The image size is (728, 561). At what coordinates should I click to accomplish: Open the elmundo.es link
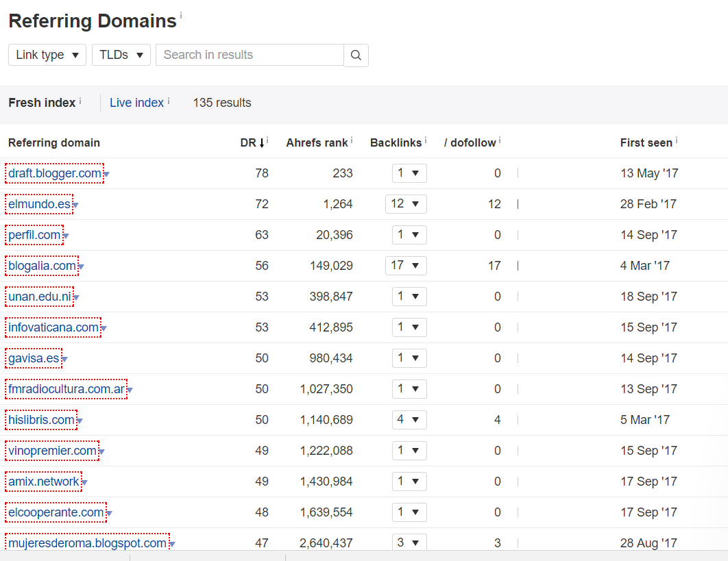[40, 204]
